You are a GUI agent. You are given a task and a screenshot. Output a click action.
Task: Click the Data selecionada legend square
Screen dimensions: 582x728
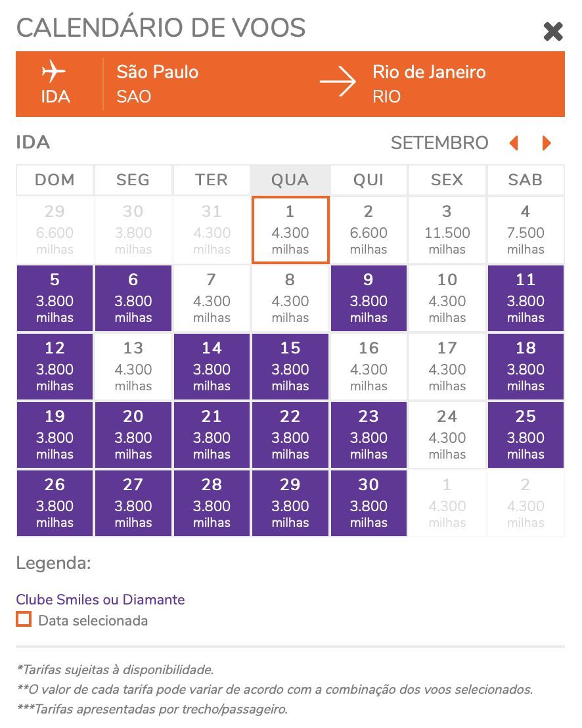pos(24,620)
